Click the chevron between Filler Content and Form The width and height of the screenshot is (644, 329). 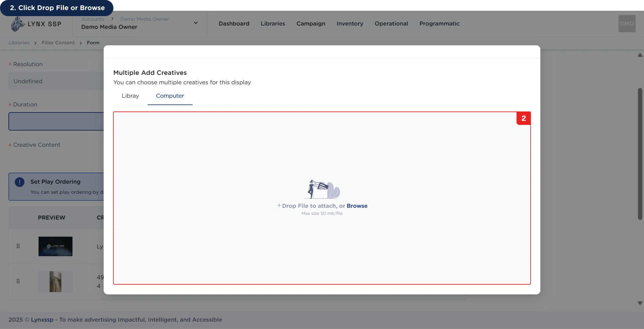80,43
